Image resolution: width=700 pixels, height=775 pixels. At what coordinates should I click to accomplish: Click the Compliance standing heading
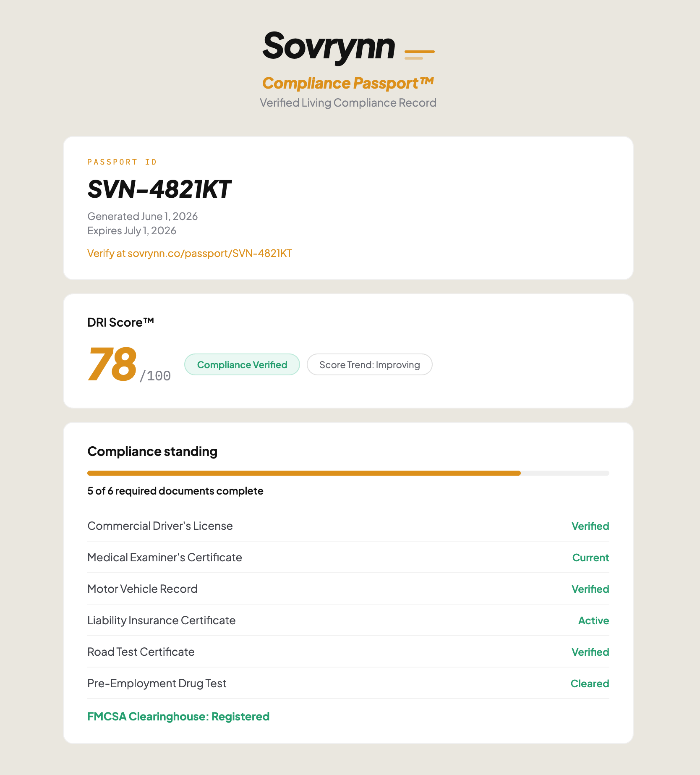(152, 451)
